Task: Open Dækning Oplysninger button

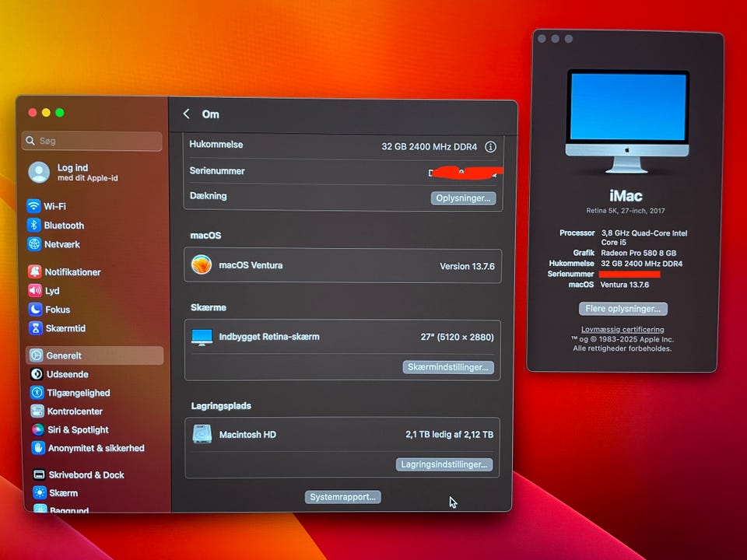Action: click(x=463, y=198)
